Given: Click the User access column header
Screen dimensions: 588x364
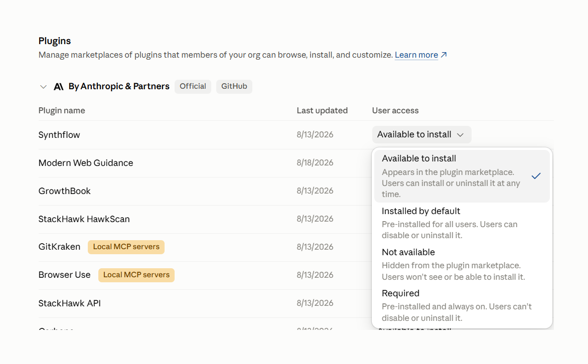Looking at the screenshot, I should tap(395, 111).
